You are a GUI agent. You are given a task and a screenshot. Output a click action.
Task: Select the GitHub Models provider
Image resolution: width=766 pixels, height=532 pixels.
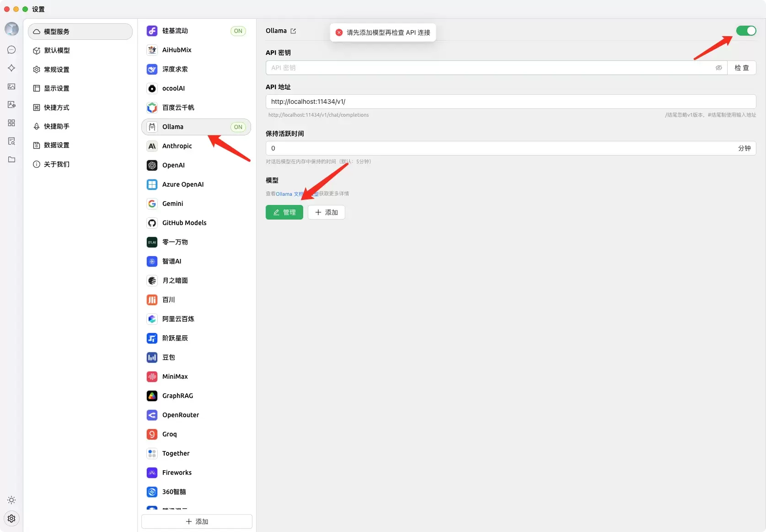click(x=196, y=223)
